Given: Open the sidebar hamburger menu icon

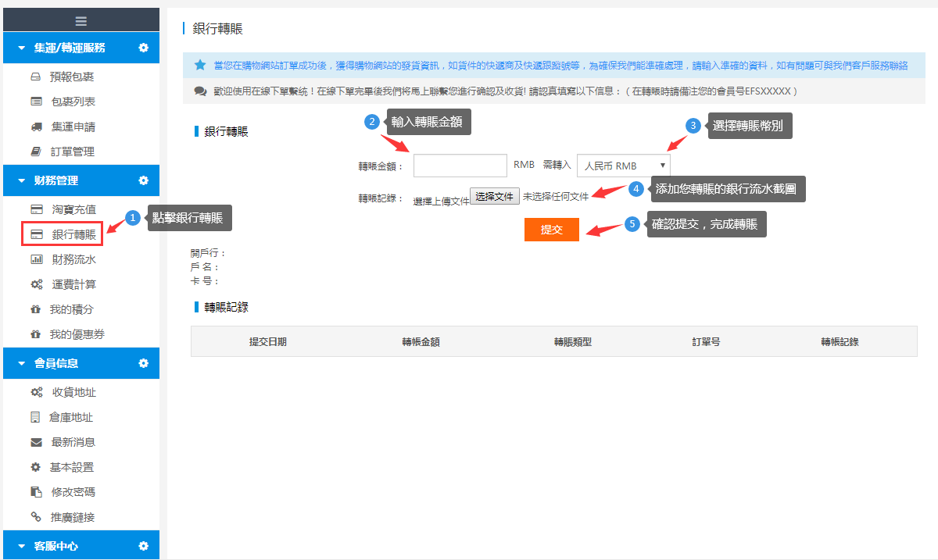Looking at the screenshot, I should (x=81, y=19).
